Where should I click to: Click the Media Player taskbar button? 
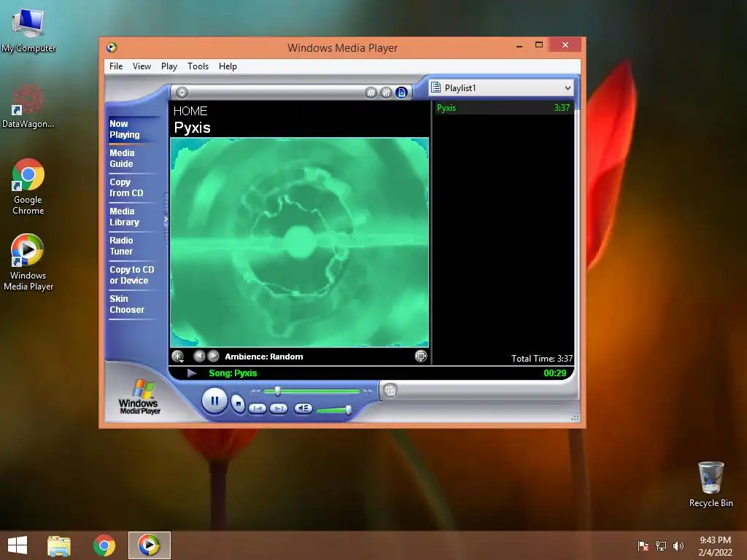pyautogui.click(x=149, y=545)
